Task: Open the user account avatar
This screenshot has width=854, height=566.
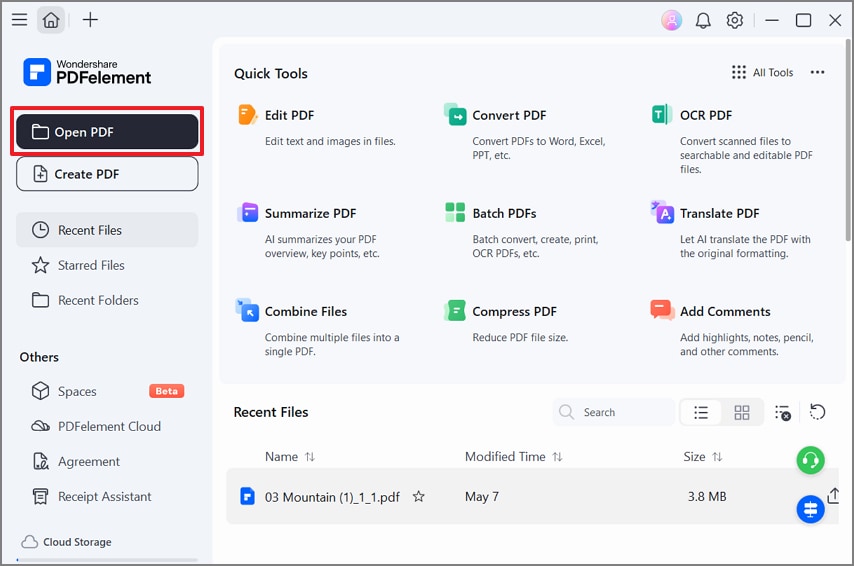Action: 672,20
